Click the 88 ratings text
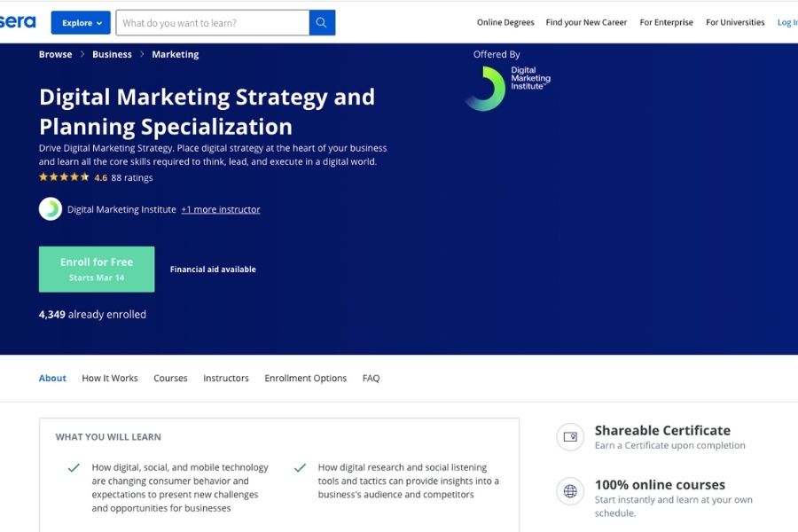The height and width of the screenshot is (532, 798). tap(132, 177)
